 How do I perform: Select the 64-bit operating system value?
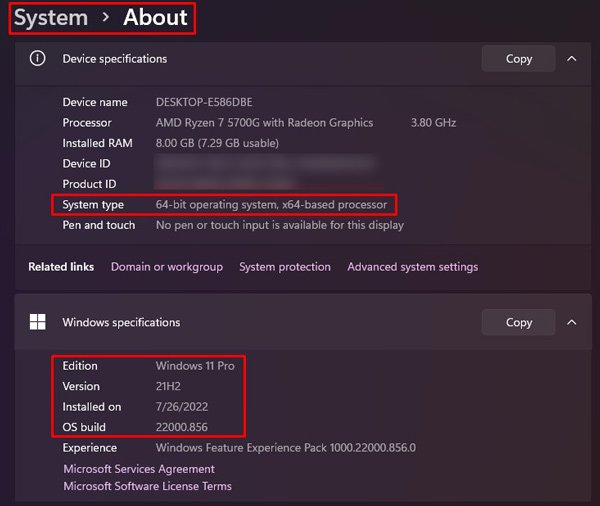pyautogui.click(x=271, y=204)
